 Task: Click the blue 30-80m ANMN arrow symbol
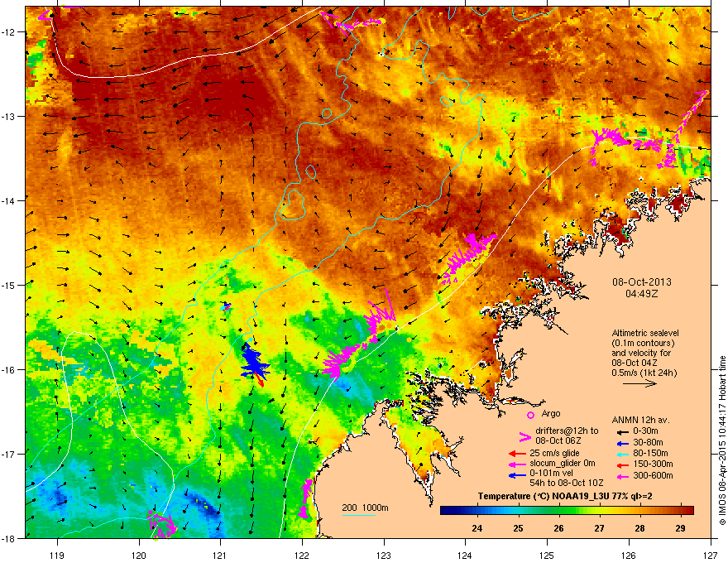click(x=621, y=443)
